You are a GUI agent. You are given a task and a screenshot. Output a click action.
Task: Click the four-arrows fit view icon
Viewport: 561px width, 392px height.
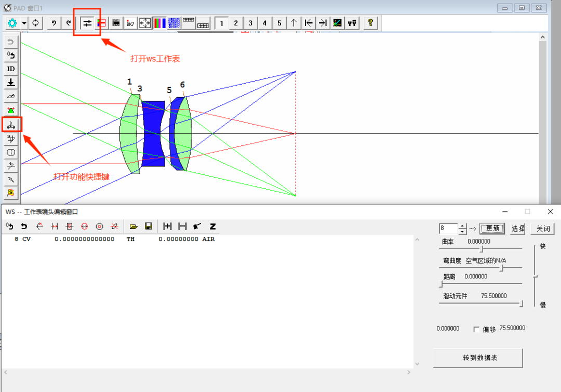(145, 23)
